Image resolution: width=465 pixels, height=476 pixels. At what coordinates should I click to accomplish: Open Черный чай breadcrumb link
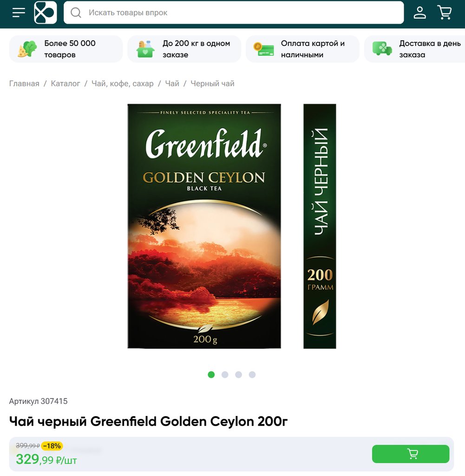coord(212,84)
